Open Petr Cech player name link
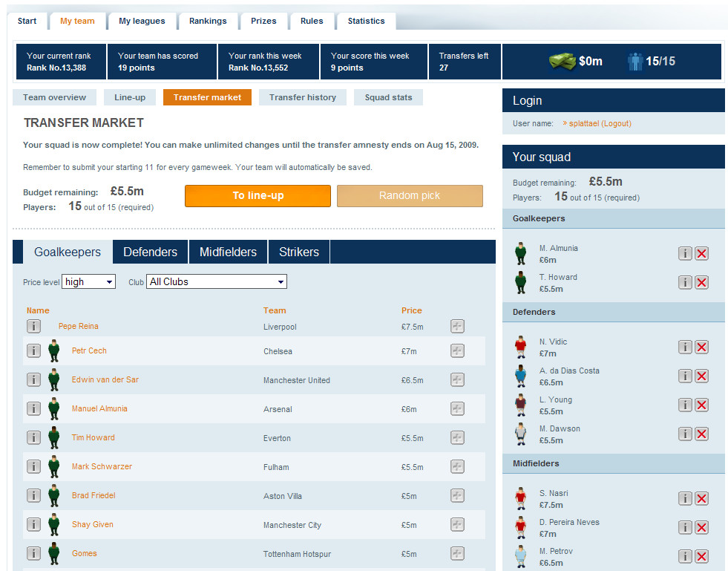Screen dimensions: 728x571 tap(89, 350)
